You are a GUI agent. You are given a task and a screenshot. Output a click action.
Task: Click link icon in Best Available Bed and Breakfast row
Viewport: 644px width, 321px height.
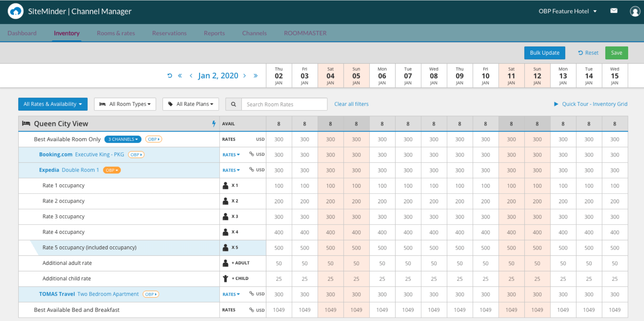(x=251, y=310)
